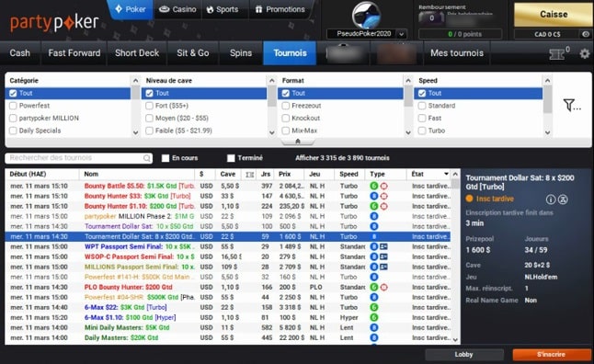Click the green type icon for Bounty Hunter $1.10
The height and width of the screenshot is (364, 594).
tap(374, 206)
